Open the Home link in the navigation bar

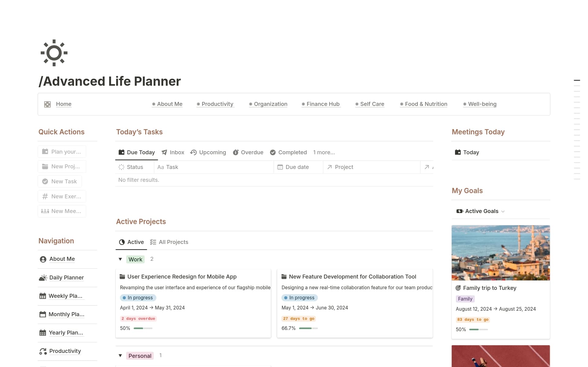(63, 104)
